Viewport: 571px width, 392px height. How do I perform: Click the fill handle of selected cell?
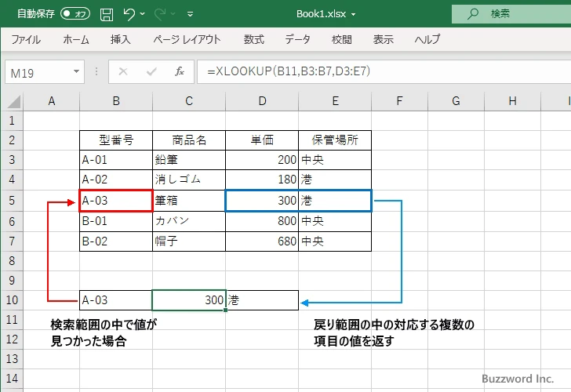226,310
